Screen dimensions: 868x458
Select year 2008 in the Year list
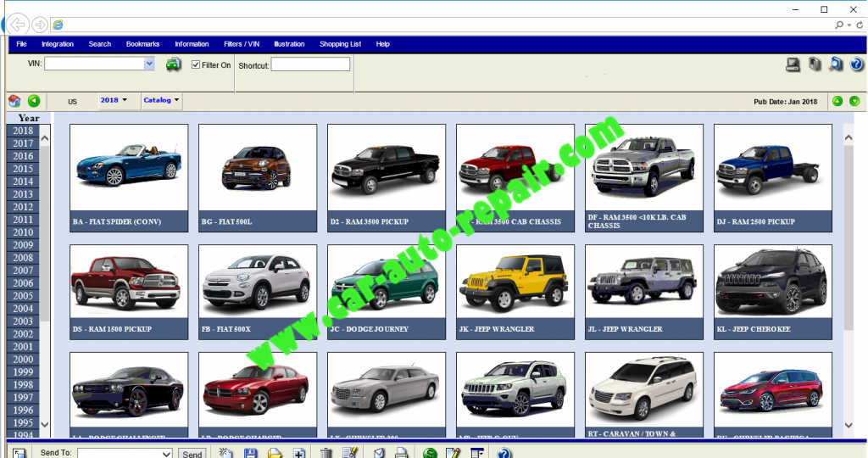point(23,258)
